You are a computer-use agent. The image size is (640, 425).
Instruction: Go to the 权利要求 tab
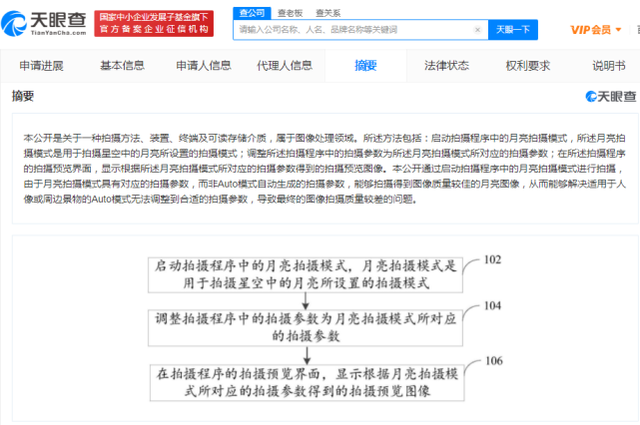click(x=528, y=66)
